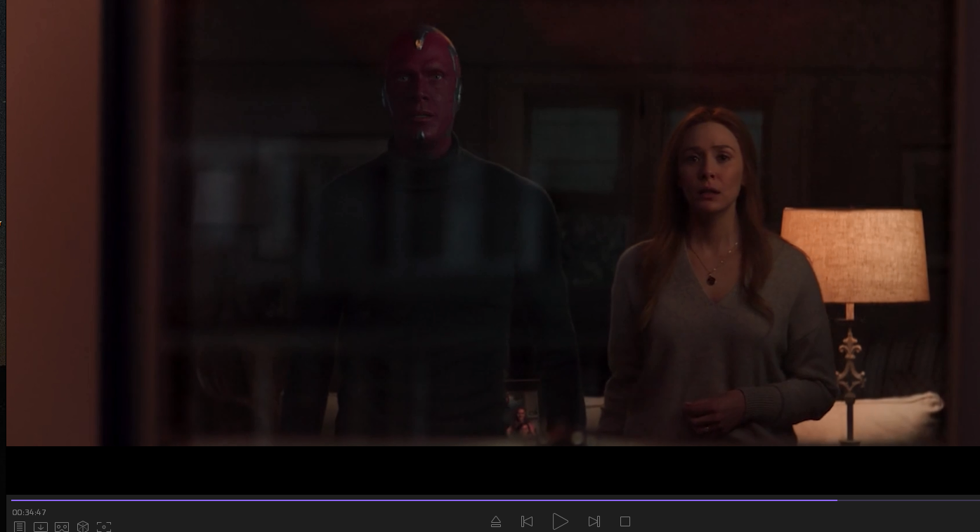Click the glowing lamp shade in the video

854,254
